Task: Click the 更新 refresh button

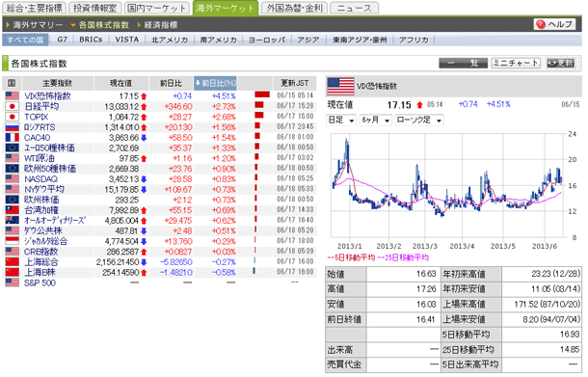Action: click(561, 63)
